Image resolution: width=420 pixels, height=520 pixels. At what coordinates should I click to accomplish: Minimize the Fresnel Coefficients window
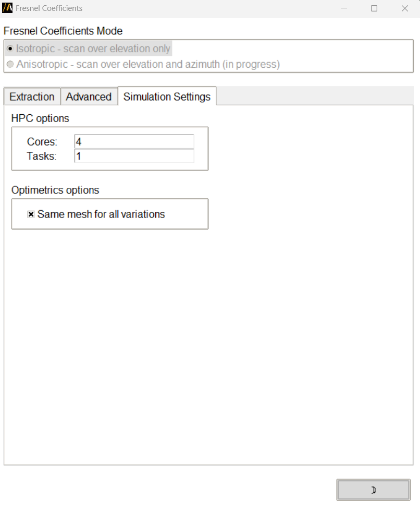point(344,8)
